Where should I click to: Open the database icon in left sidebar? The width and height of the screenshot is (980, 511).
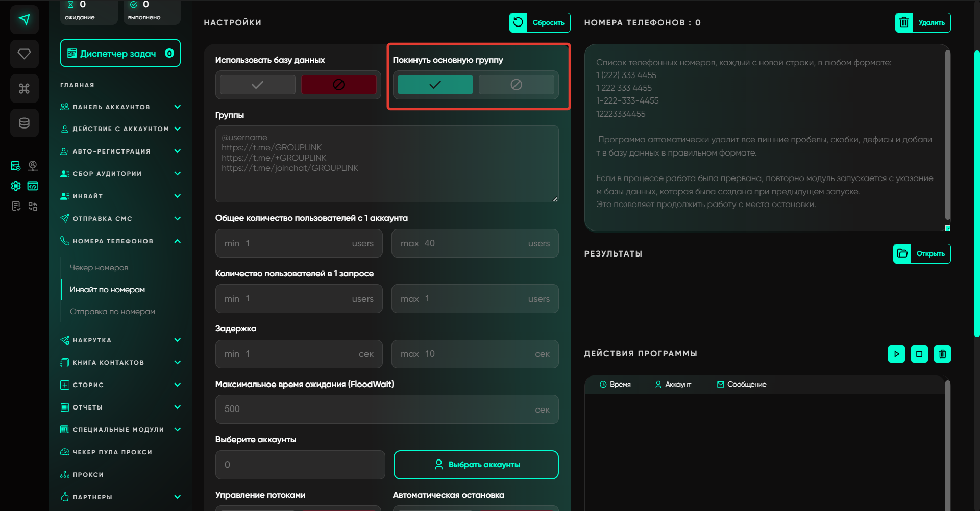click(x=24, y=123)
